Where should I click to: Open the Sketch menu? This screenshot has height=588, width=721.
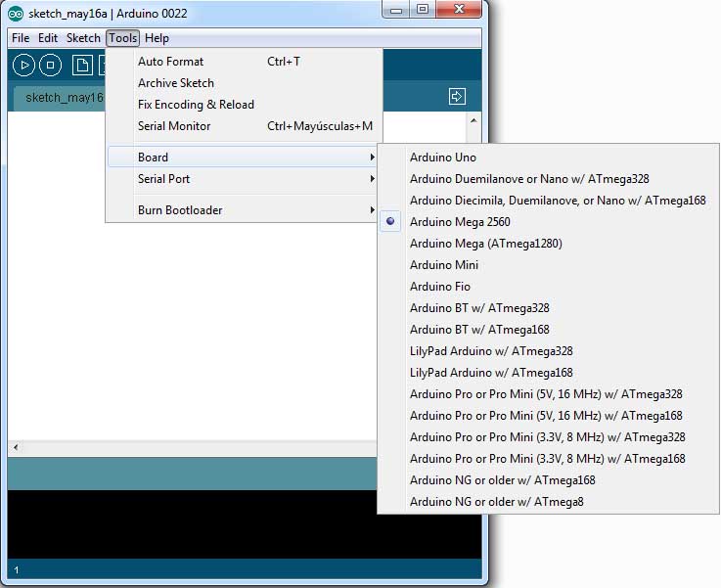pyautogui.click(x=83, y=38)
